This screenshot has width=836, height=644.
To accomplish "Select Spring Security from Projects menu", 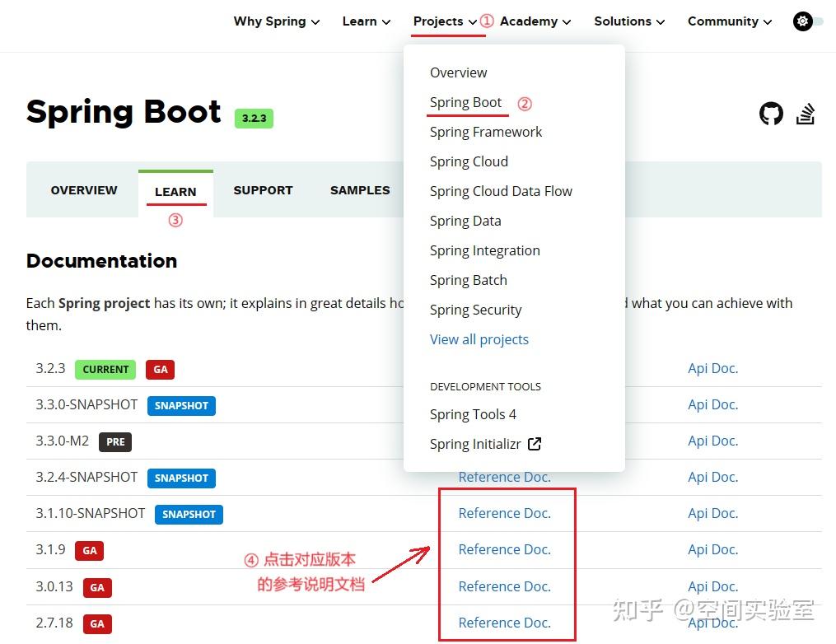I will [476, 310].
